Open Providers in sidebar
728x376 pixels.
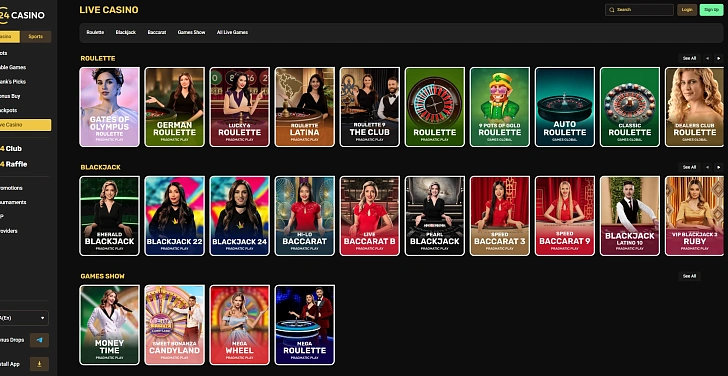click(x=9, y=231)
